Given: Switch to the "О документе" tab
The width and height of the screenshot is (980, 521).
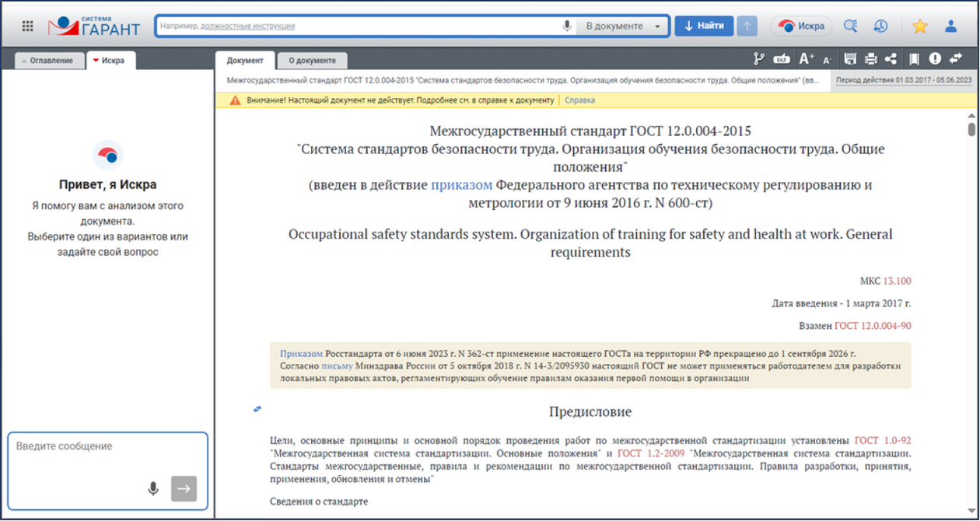Looking at the screenshot, I should click(x=312, y=61).
